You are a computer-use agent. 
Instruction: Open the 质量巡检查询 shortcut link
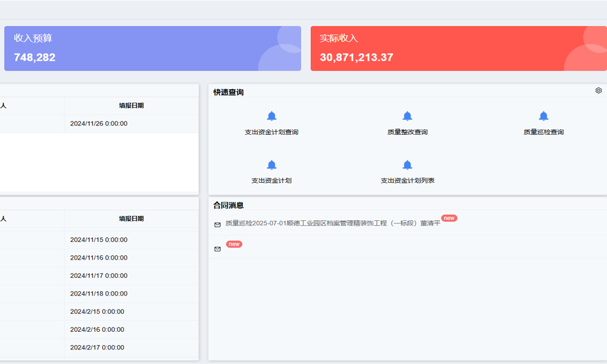543,132
